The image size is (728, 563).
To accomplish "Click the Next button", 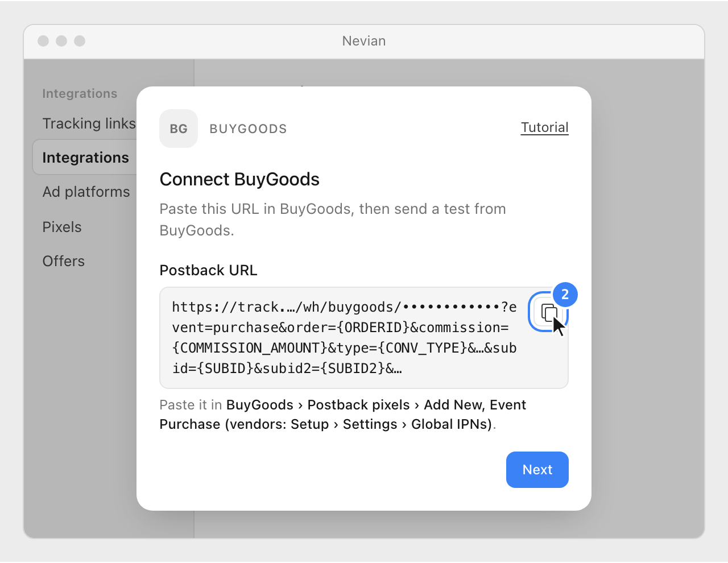I will pos(537,470).
